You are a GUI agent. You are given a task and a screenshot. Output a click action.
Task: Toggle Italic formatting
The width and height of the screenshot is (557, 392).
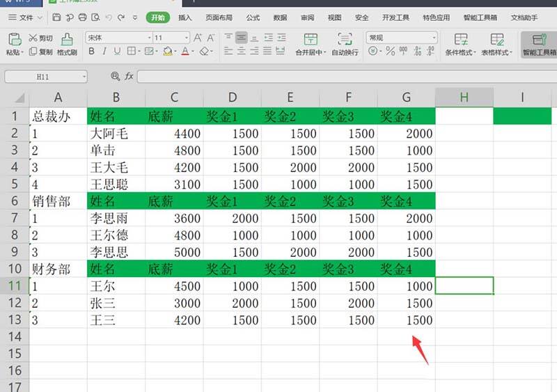pyautogui.click(x=104, y=52)
